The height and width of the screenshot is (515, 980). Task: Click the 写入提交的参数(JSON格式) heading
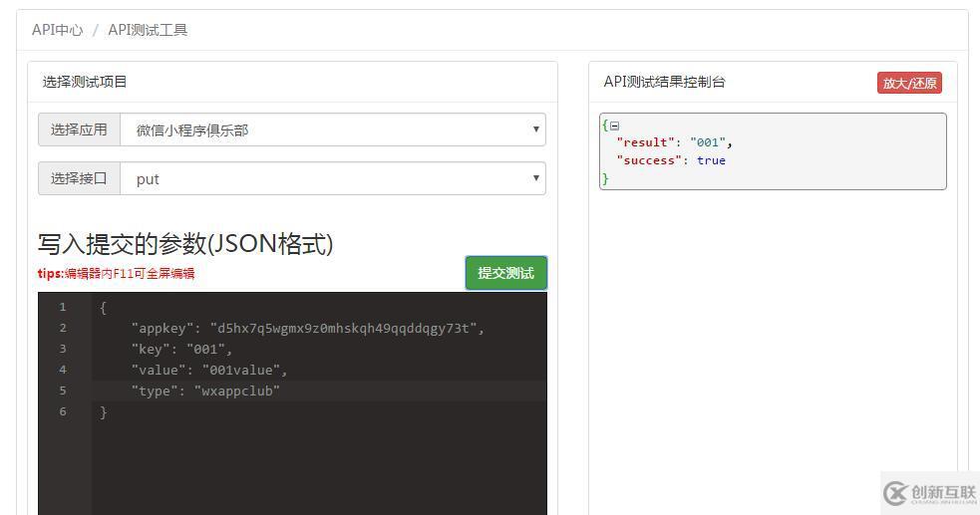point(185,243)
